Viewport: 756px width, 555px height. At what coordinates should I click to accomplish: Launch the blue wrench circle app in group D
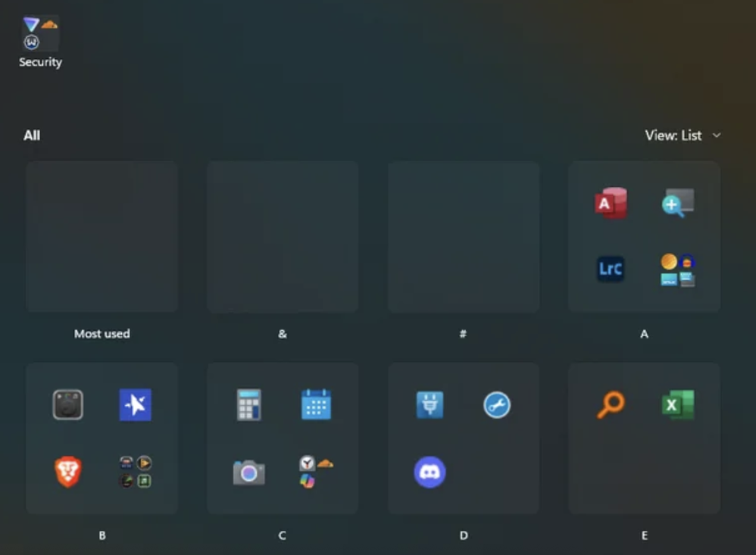497,404
